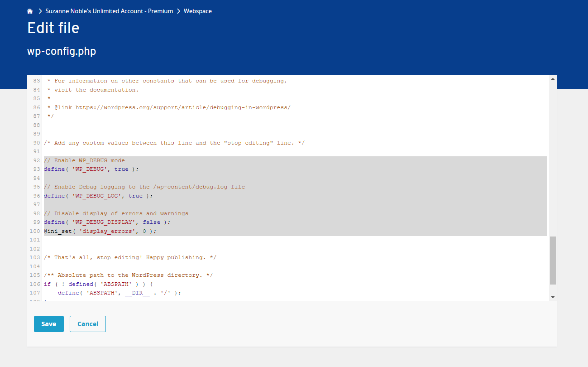Screen dimensions: 588x367
Task: Click line number 92 in the gutter
Action: tap(37, 160)
